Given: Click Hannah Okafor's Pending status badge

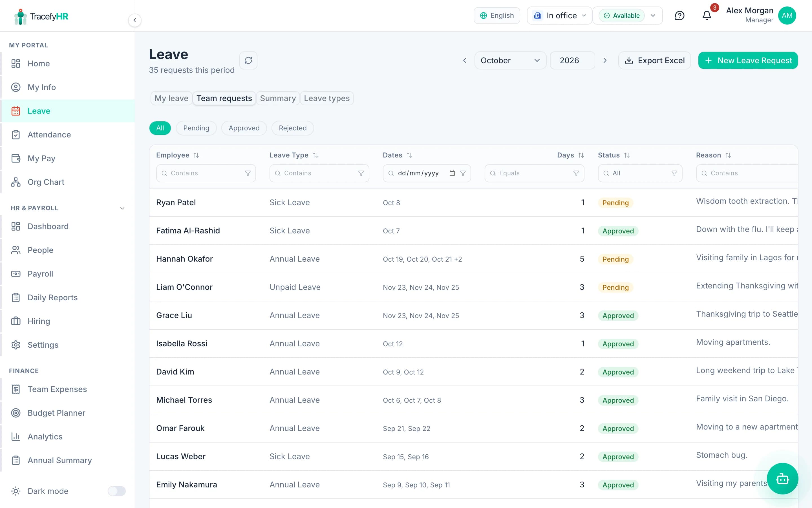Looking at the screenshot, I should coord(615,259).
